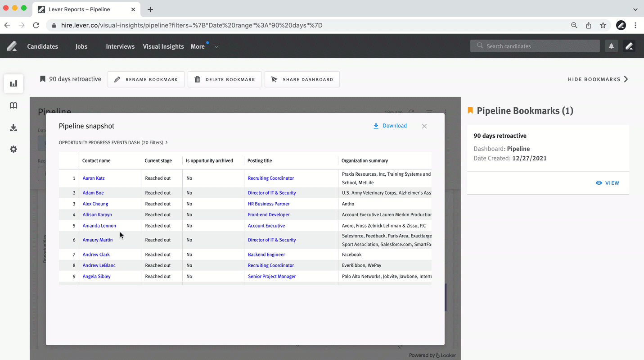View the 90 days retroactive bookmark
The height and width of the screenshot is (360, 644).
click(608, 183)
